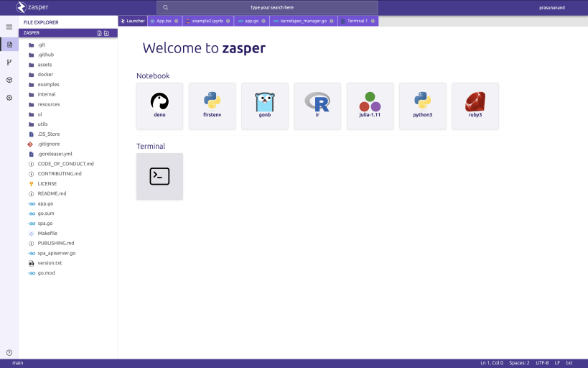Launch a ruby3 notebook

(x=475, y=106)
